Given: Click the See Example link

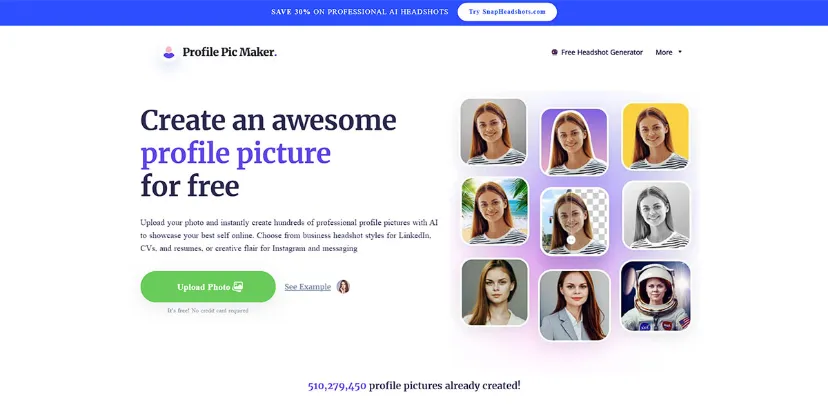Looking at the screenshot, I should 307,287.
